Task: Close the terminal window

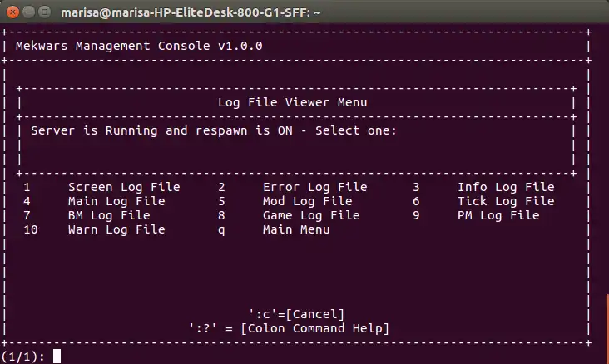Action: 12,12
